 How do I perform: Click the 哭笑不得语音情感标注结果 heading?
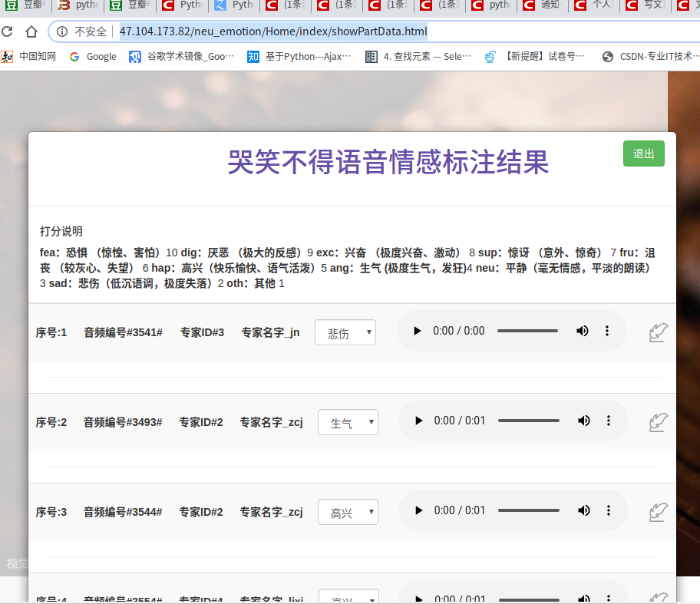pyautogui.click(x=388, y=162)
